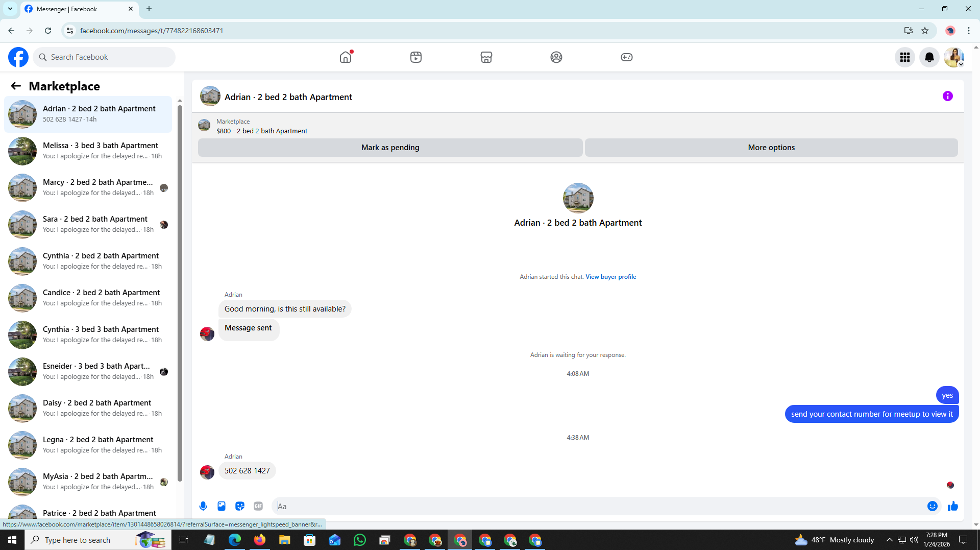Open the account profile picture menu
The width and height of the screenshot is (980, 550).
click(x=954, y=57)
